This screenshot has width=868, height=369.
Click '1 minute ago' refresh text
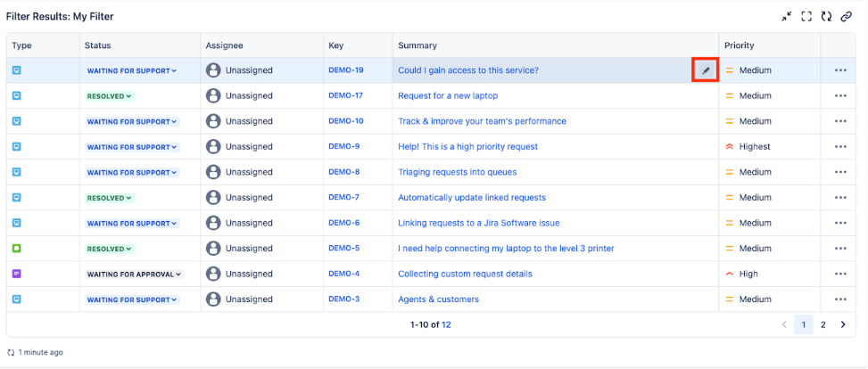40,352
